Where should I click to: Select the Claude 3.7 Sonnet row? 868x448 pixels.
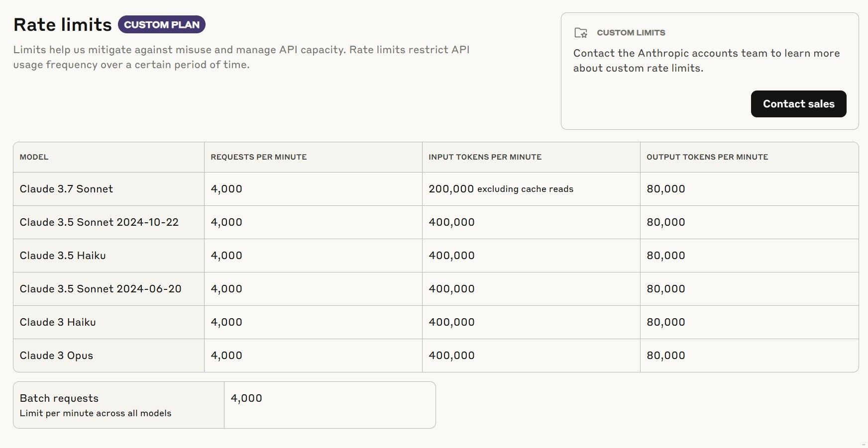tap(66, 189)
